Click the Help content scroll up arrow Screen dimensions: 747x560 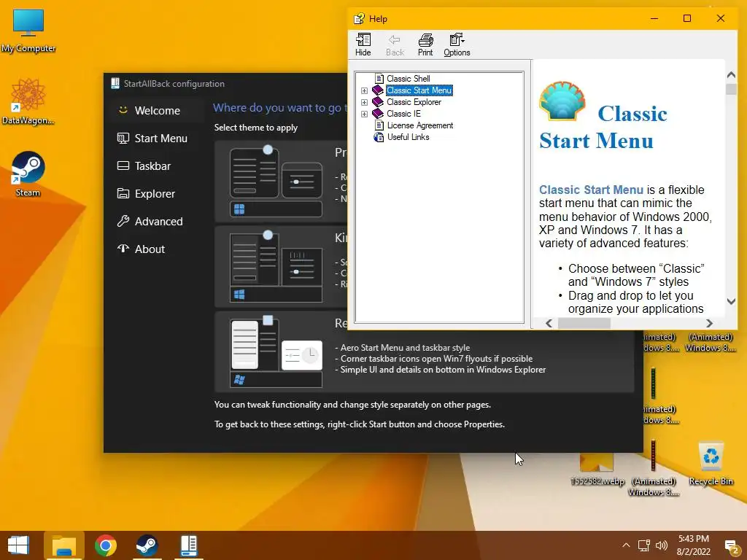731,75
